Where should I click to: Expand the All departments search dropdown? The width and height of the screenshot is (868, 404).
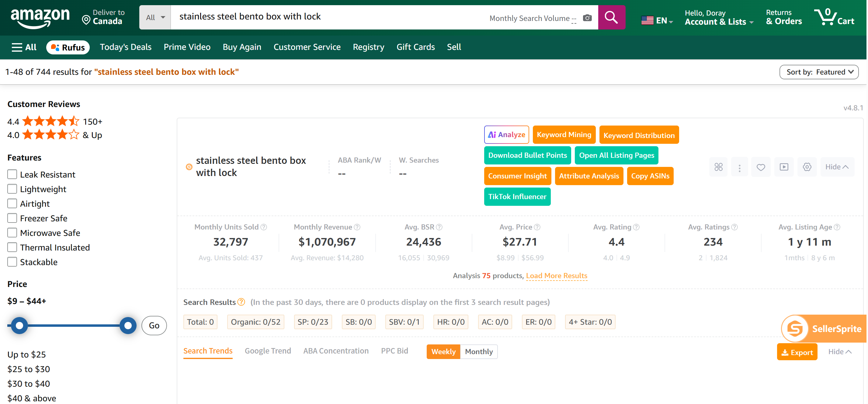pyautogui.click(x=155, y=17)
